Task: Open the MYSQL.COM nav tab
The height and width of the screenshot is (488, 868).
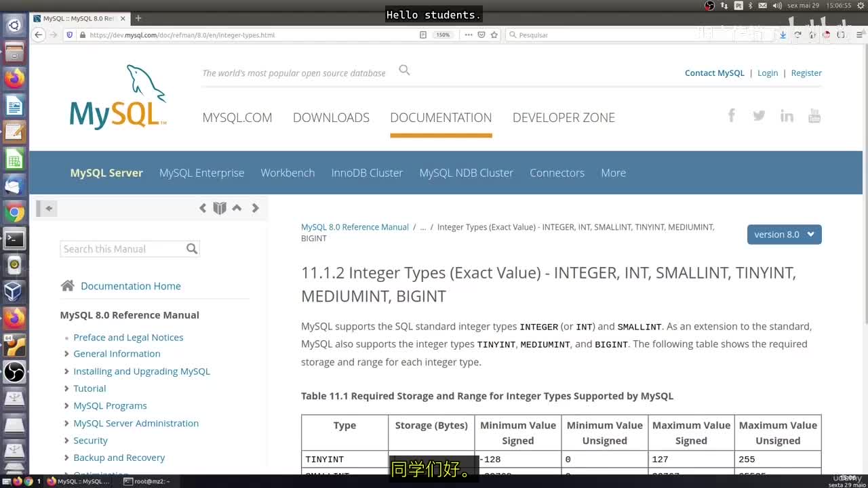Action: coord(237,117)
